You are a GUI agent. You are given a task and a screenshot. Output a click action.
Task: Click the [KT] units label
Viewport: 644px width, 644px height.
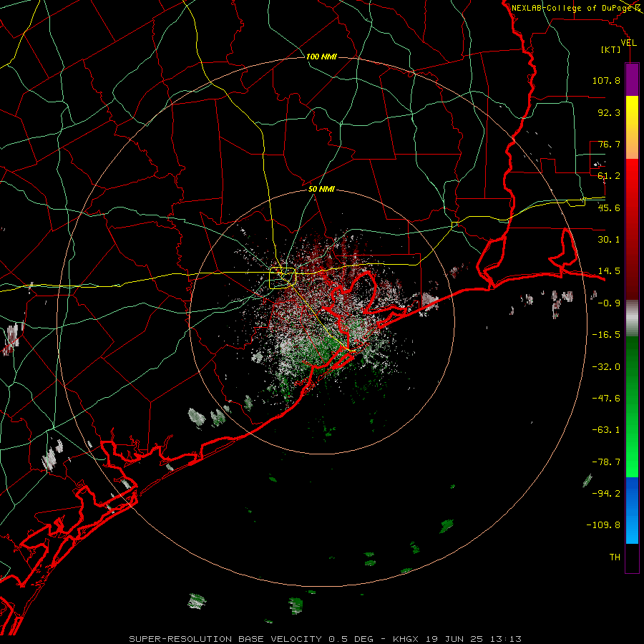(611, 49)
